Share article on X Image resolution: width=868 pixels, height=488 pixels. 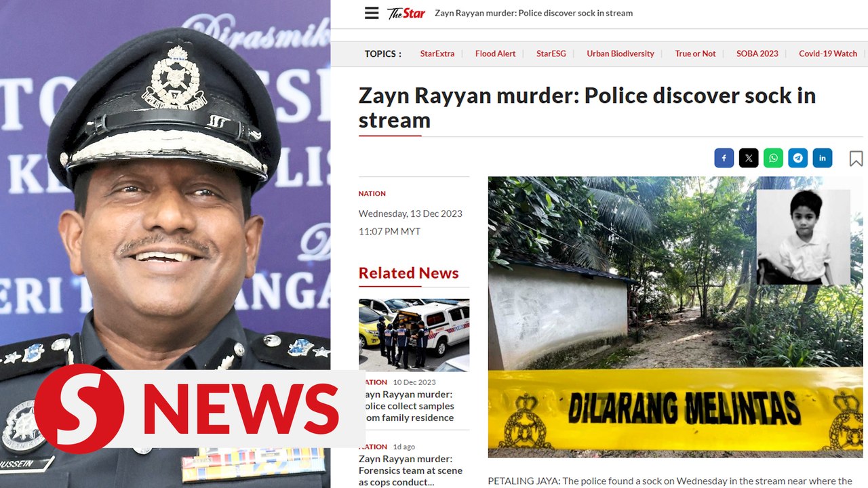(x=749, y=158)
